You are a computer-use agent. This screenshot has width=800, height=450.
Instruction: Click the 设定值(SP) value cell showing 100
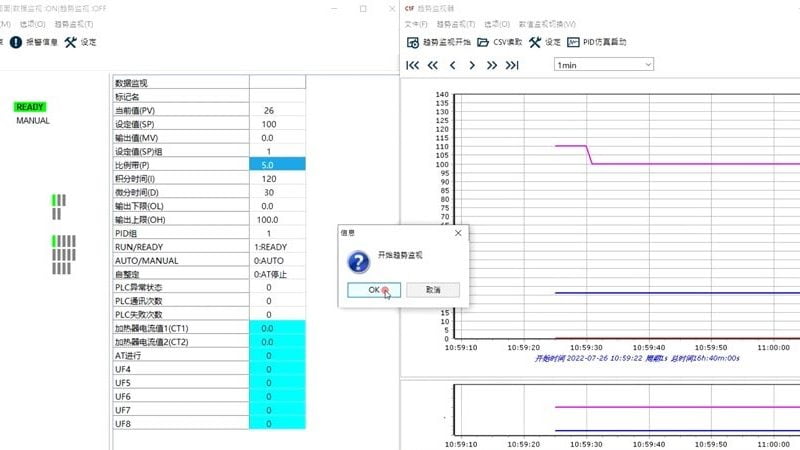269,124
